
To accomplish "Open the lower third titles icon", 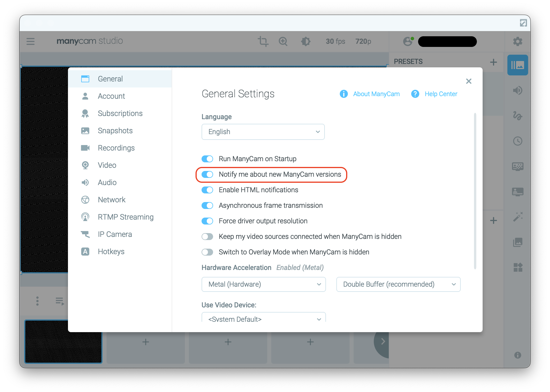I will click(x=518, y=192).
